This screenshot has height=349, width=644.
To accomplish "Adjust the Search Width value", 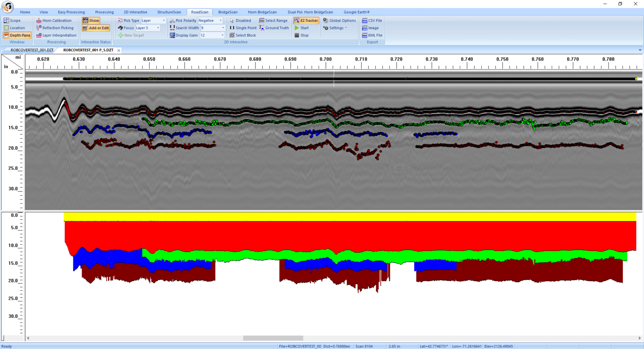I will (223, 27).
